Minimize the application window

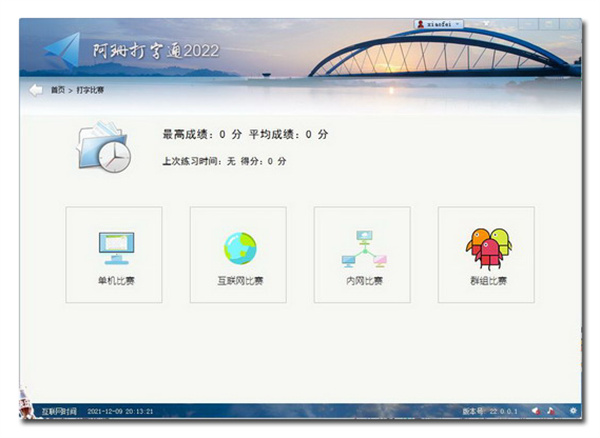point(528,24)
